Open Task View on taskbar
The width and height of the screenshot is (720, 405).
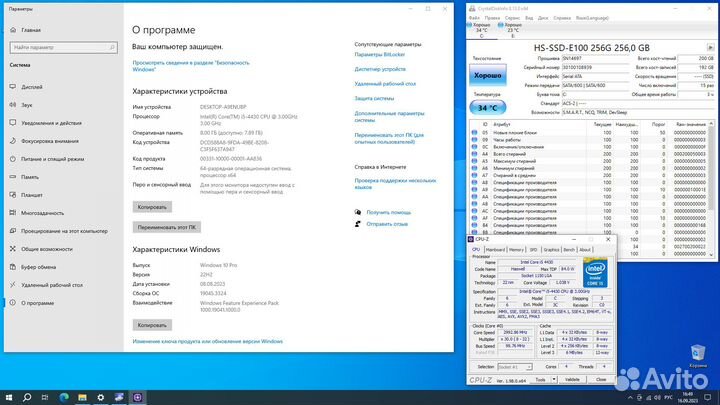(x=45, y=397)
